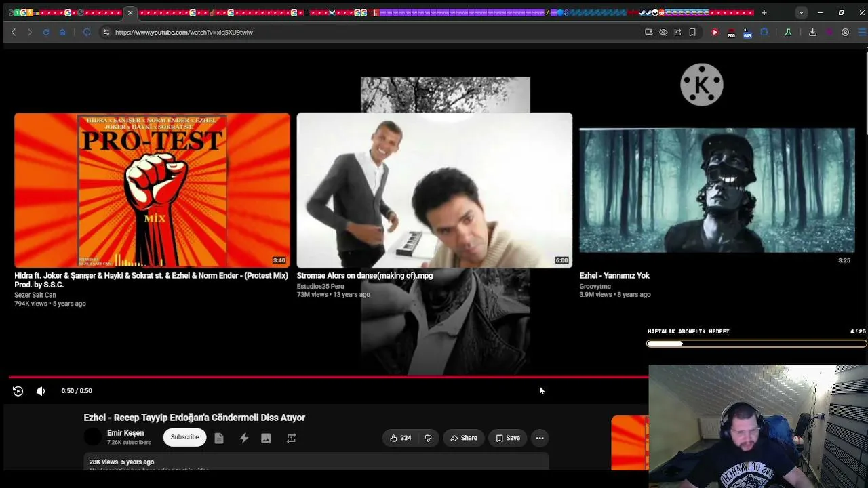Open the browser main menu
868x488 pixels.
(x=862, y=32)
